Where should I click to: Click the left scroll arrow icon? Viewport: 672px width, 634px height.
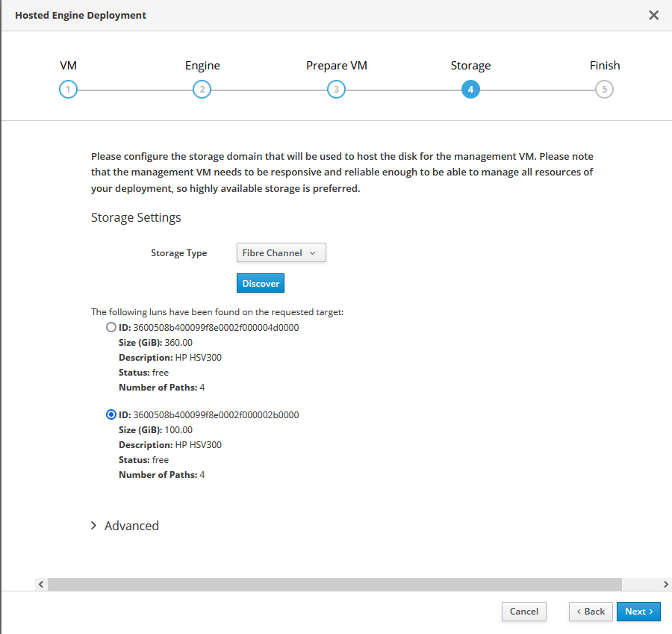41,584
